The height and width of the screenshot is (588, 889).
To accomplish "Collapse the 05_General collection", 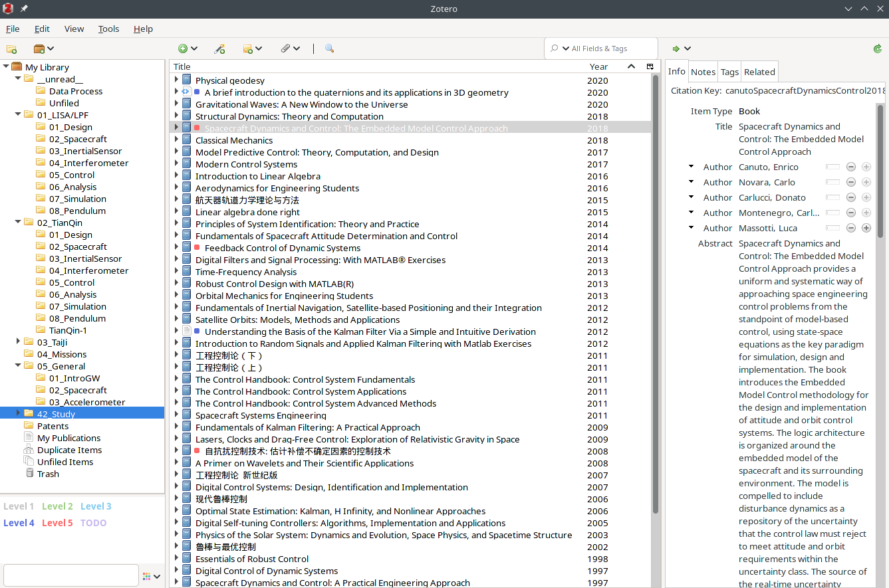I will pos(18,366).
